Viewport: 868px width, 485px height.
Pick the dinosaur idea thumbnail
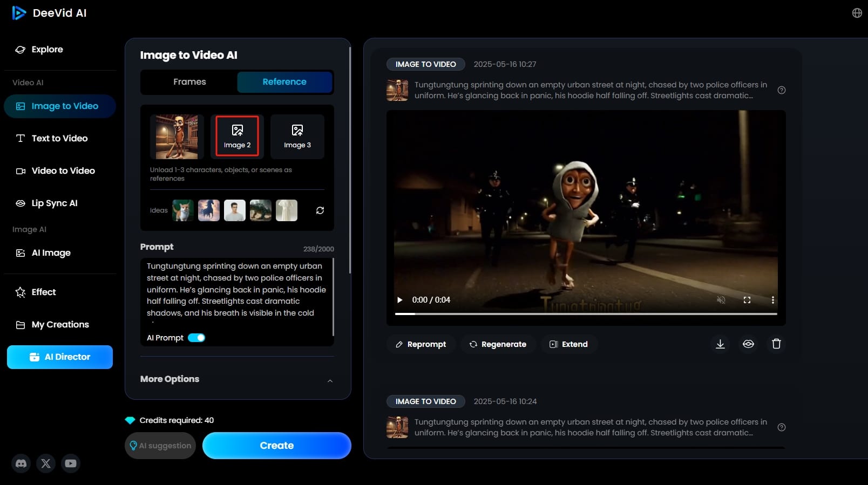261,210
